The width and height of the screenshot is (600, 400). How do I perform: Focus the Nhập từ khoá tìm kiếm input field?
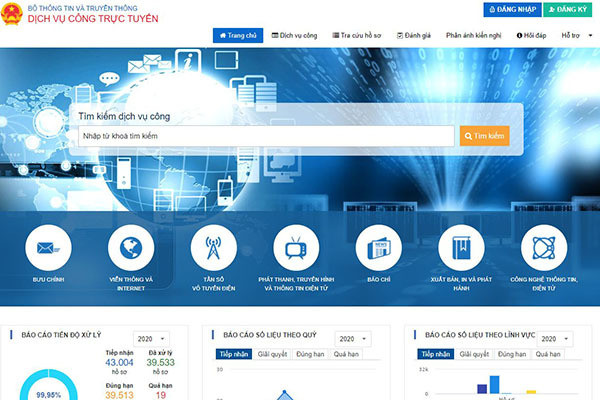[x=267, y=135]
